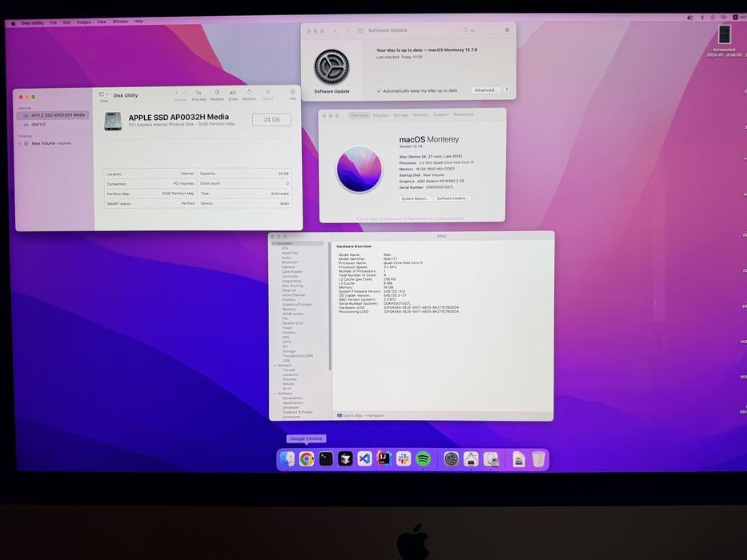The image size is (747, 560).
Task: Open the Trash in the Dock
Action: (538, 459)
